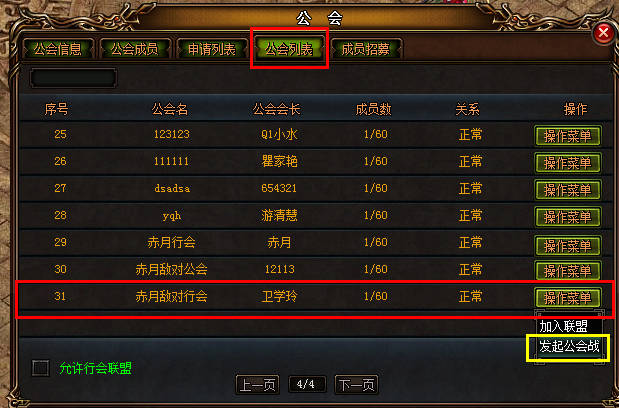Click 操作菜单 for 赤月敌对行会 row
The width and height of the screenshot is (619, 408).
click(x=568, y=298)
